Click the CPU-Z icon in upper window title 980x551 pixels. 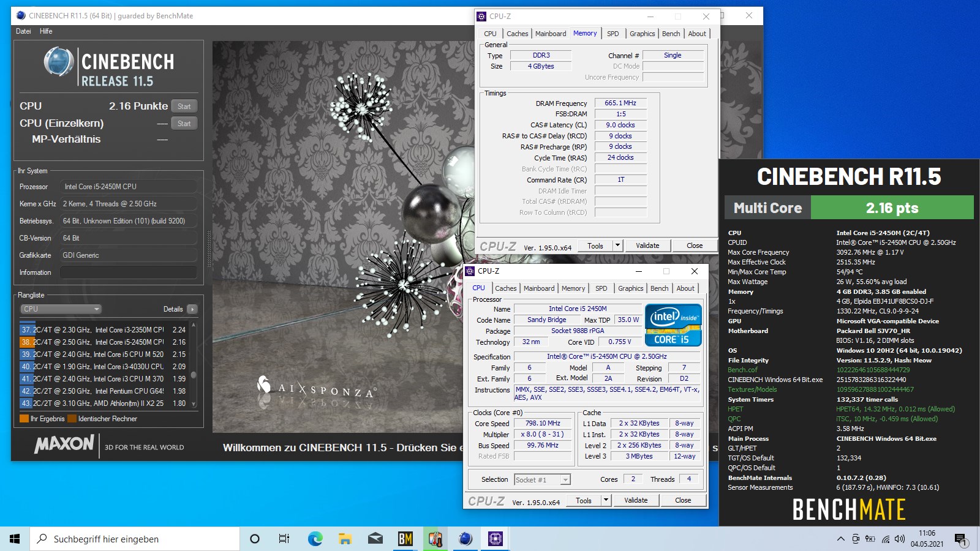click(x=481, y=17)
